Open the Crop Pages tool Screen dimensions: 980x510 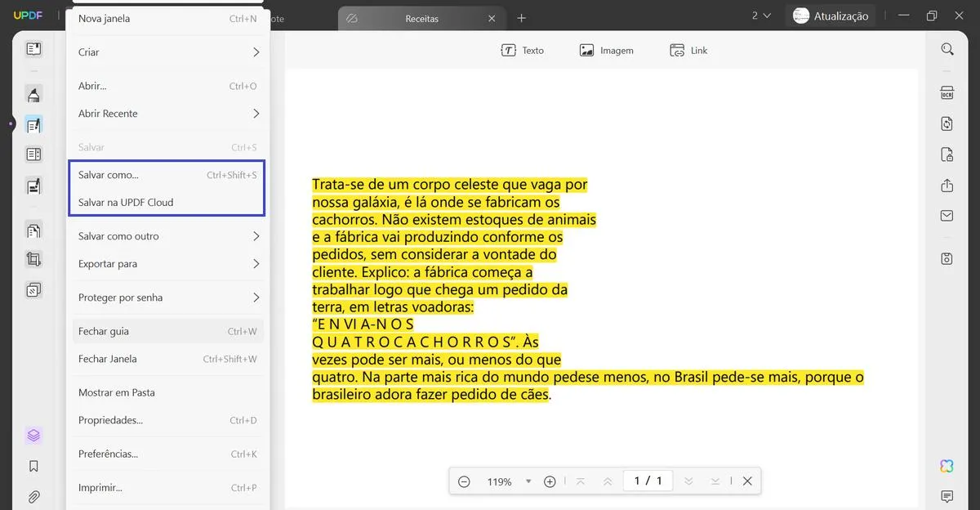[33, 258]
